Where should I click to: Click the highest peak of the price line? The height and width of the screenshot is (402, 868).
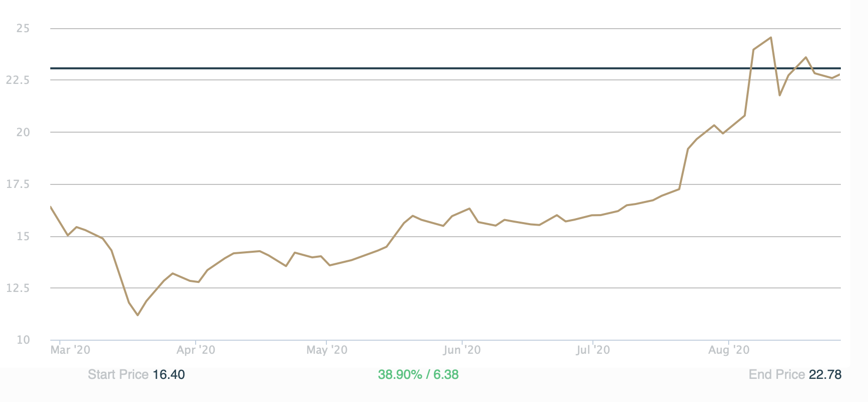click(x=770, y=38)
